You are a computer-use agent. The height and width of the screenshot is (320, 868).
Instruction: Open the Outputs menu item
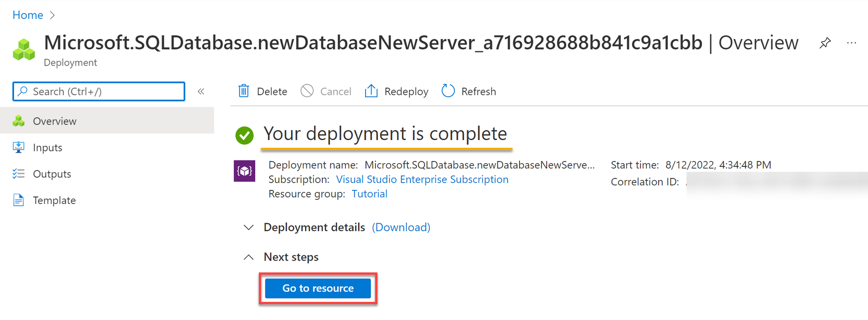[x=107, y=174]
